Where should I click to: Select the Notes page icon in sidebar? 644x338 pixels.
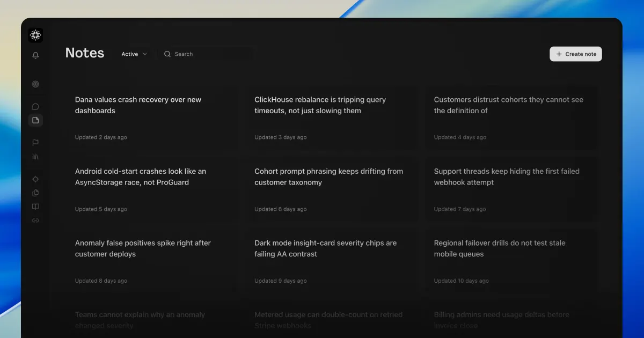click(x=35, y=120)
